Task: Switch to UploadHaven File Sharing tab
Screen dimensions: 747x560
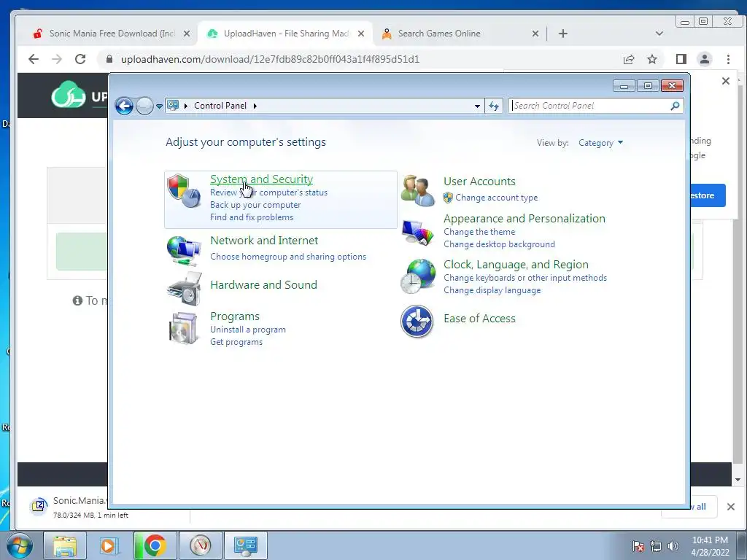Action: coord(285,34)
